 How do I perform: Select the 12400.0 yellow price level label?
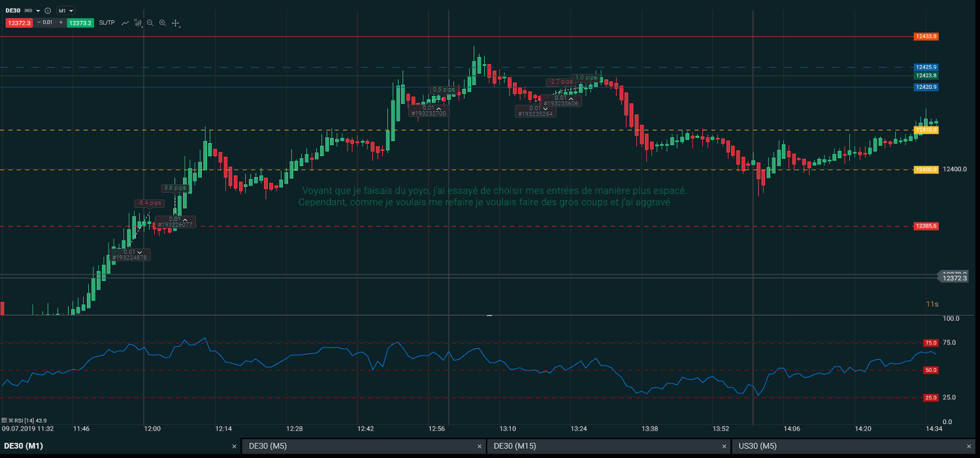[926, 170]
